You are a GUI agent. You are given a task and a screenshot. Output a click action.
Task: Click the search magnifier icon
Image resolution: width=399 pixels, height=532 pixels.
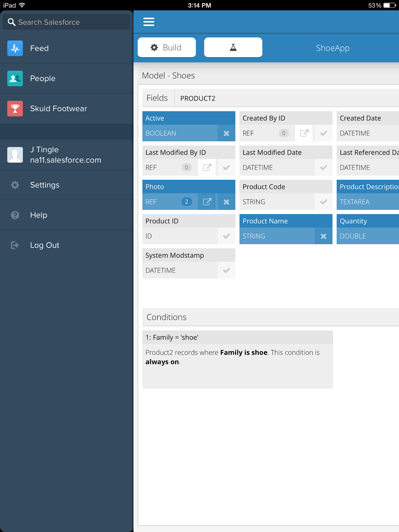click(11, 22)
